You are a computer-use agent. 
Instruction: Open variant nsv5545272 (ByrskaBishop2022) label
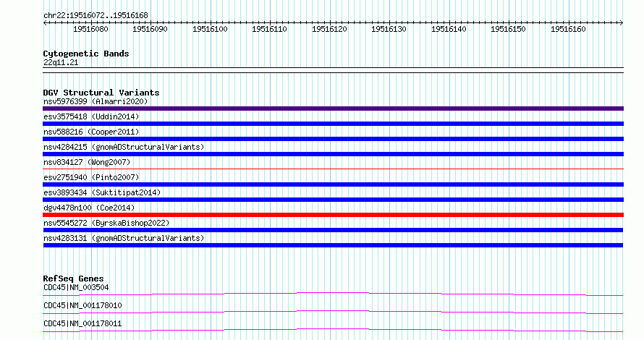[106, 223]
